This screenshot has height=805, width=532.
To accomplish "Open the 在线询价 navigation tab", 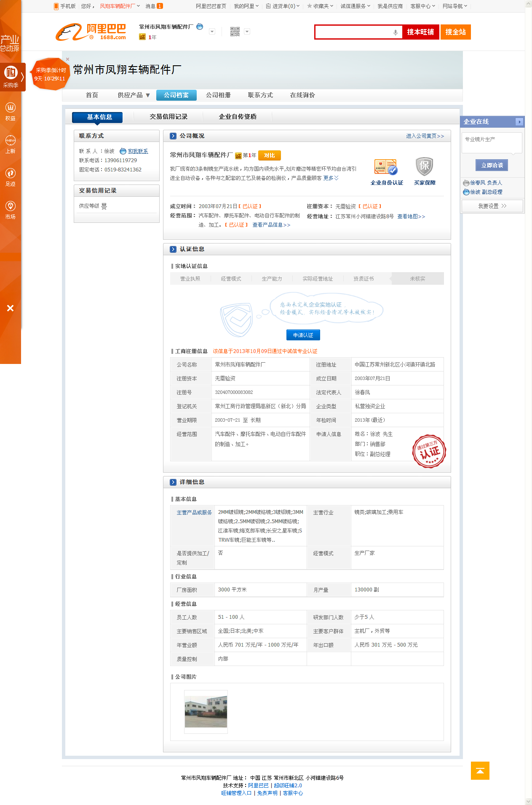I will [302, 95].
